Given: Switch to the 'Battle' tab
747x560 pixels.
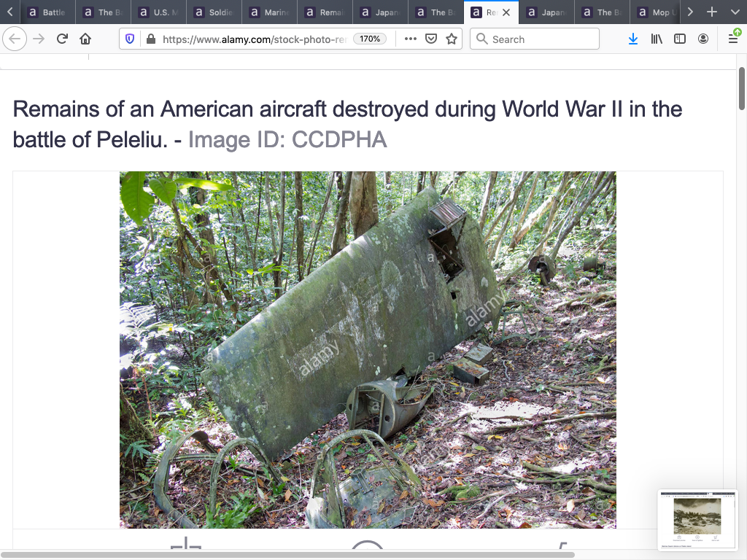Looking at the screenshot, I should 47,12.
